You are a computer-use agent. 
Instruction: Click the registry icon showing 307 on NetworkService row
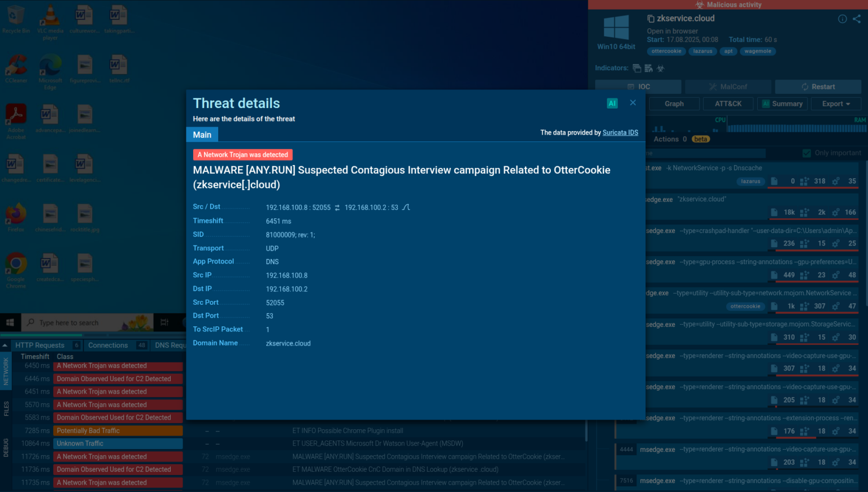[x=805, y=307]
